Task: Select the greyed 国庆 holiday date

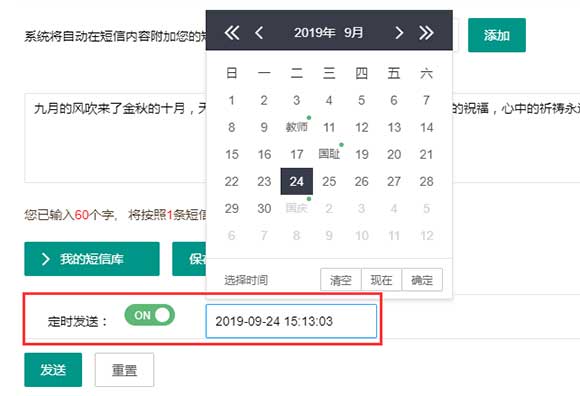Action: (x=297, y=208)
